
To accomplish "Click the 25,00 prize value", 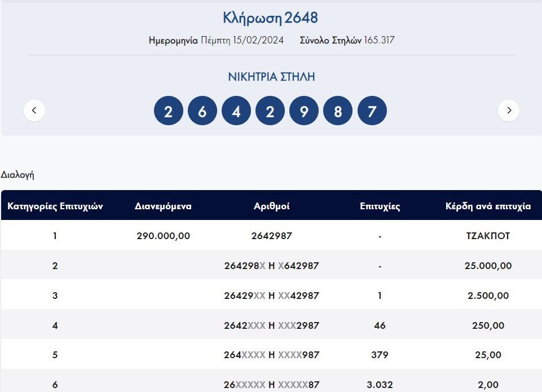I will tap(488, 355).
